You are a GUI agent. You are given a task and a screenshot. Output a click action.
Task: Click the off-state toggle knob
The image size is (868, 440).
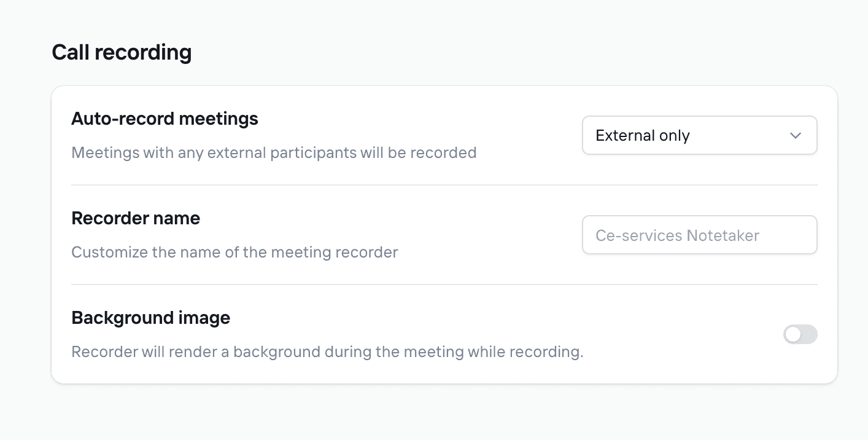point(794,334)
